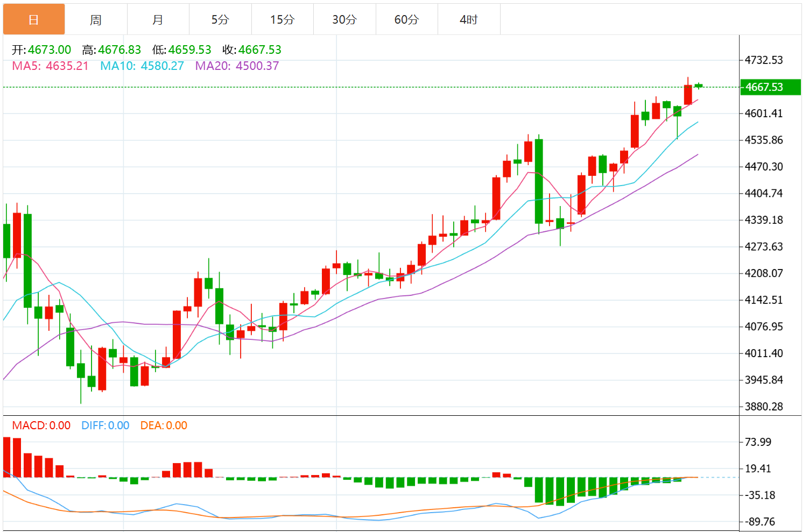Click the 开 open price value 4673.00
The width and height of the screenshot is (809, 532).
[50, 50]
